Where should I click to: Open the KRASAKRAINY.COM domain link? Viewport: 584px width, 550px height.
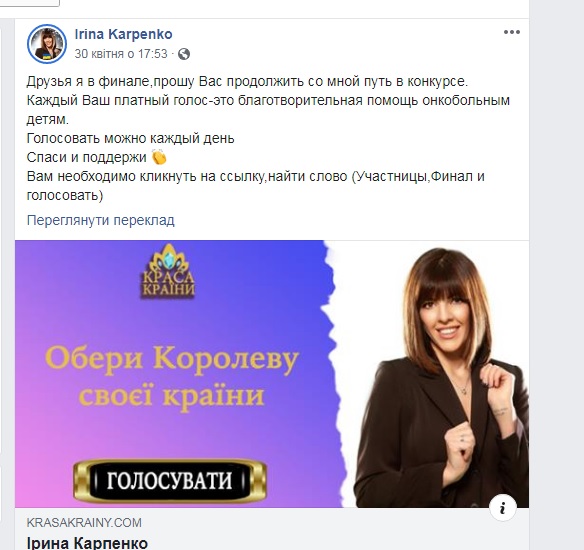[84, 522]
